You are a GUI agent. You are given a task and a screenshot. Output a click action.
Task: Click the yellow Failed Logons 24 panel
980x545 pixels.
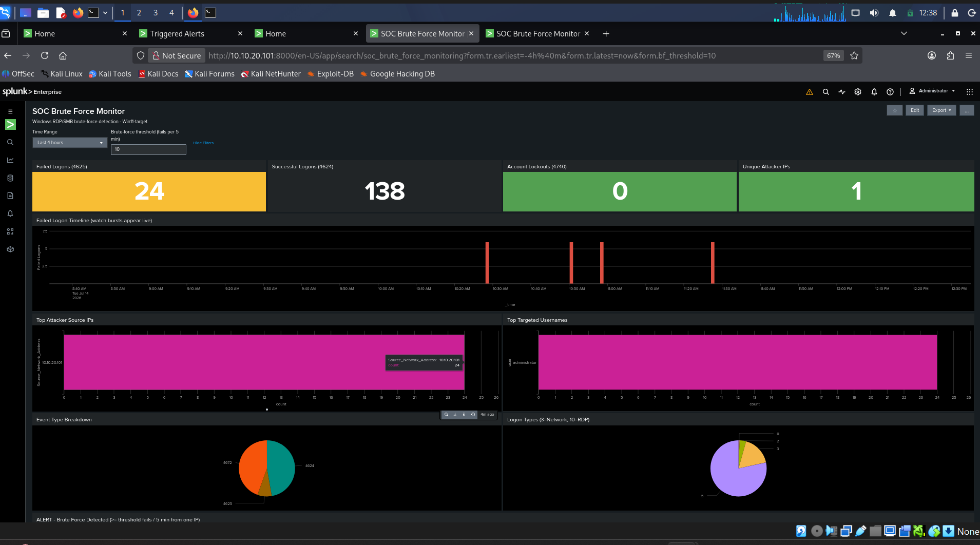149,191
